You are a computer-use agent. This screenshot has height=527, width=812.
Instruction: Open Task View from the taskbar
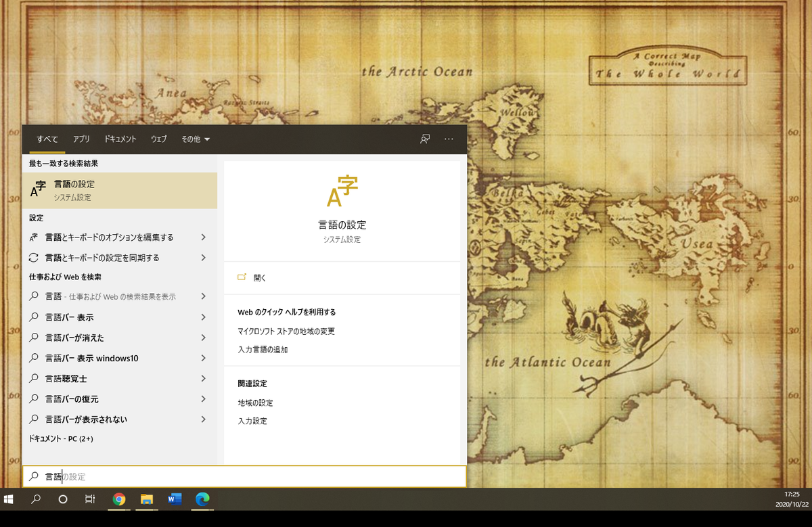[90, 501]
